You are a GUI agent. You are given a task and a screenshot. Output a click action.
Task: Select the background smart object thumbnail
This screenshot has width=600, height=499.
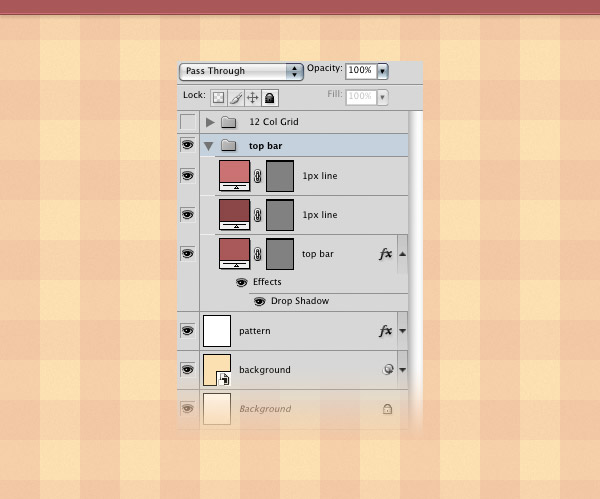217,370
